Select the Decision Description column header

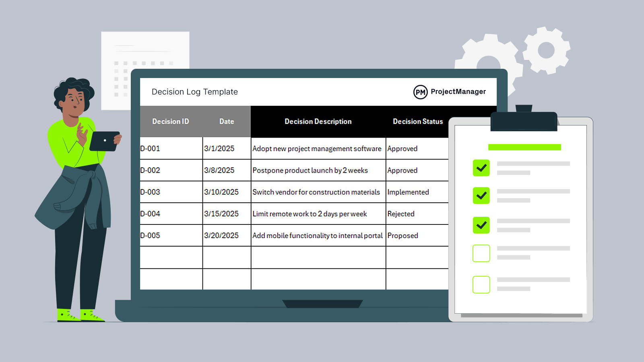coord(318,121)
